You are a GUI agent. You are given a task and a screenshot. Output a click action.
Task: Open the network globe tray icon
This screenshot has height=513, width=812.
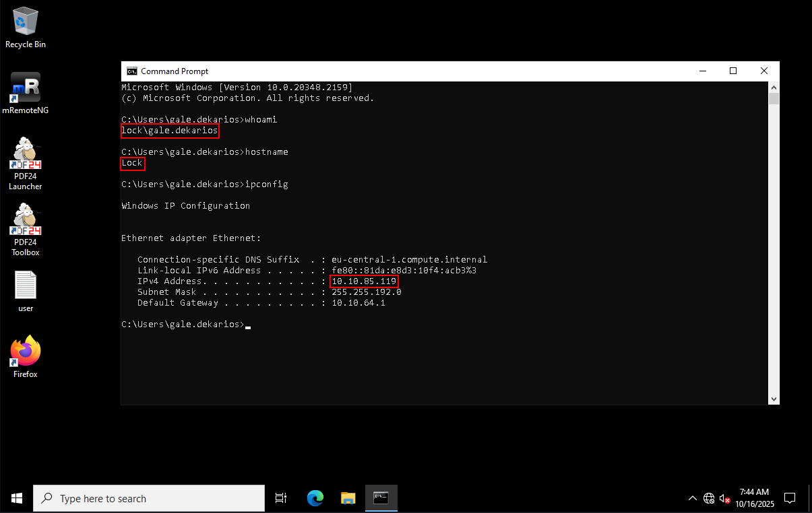tap(709, 499)
